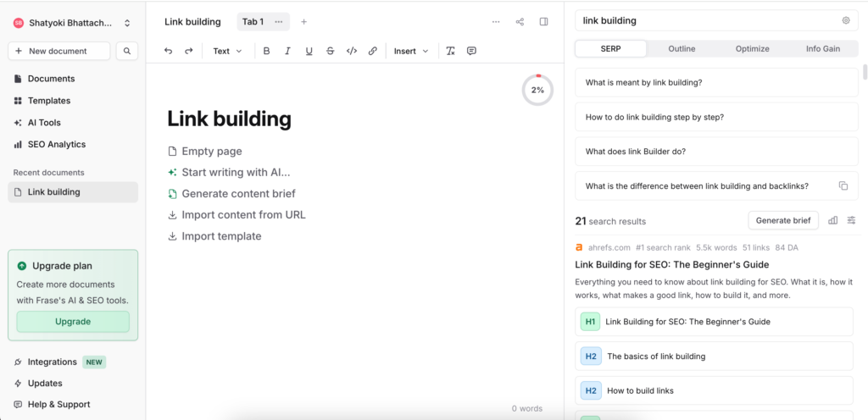Open search query settings gear
Image resolution: width=868 pixels, height=420 pixels.
pyautogui.click(x=846, y=20)
